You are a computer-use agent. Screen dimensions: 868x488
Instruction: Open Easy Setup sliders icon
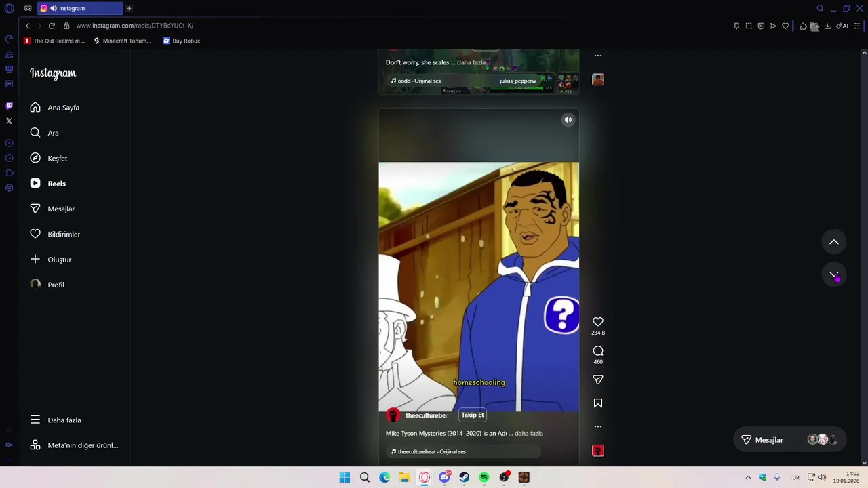coord(857,26)
